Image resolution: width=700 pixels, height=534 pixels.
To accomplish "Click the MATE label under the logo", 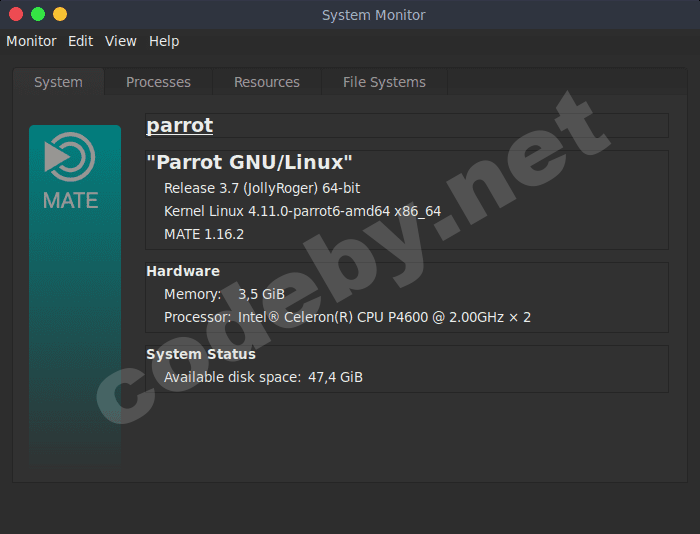I will point(71,200).
